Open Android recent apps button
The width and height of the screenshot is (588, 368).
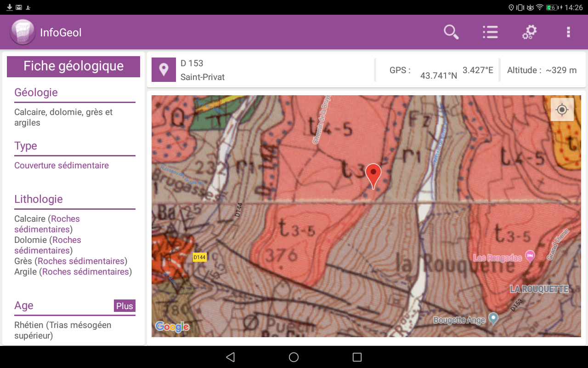click(x=357, y=357)
